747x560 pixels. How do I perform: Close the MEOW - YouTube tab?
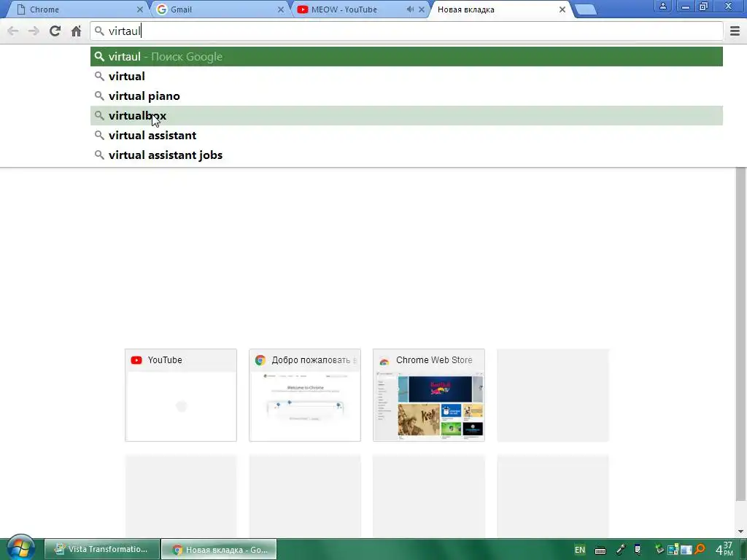click(422, 9)
